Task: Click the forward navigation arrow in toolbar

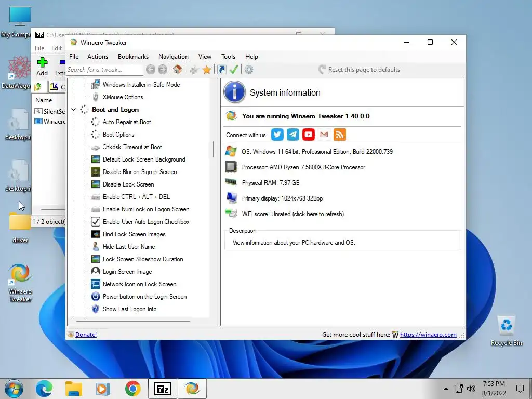Action: (x=163, y=70)
